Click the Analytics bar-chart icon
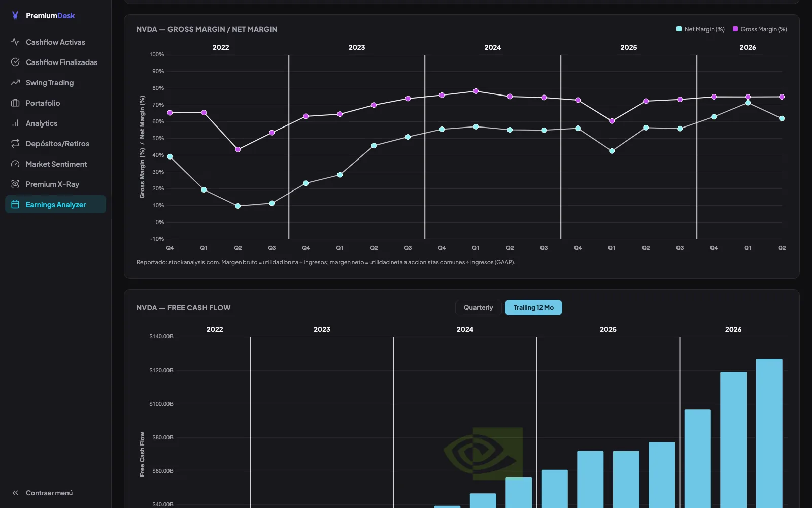812x508 pixels. (x=15, y=123)
